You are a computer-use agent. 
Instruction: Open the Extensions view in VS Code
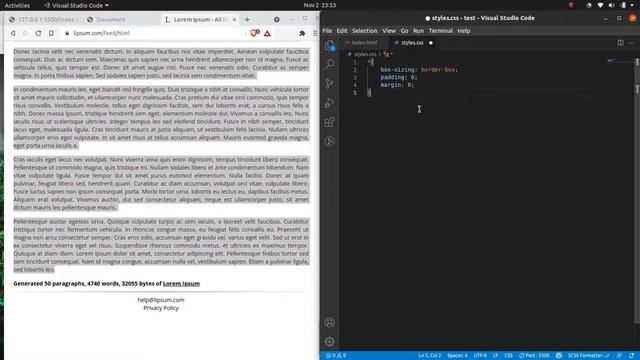coord(330,122)
